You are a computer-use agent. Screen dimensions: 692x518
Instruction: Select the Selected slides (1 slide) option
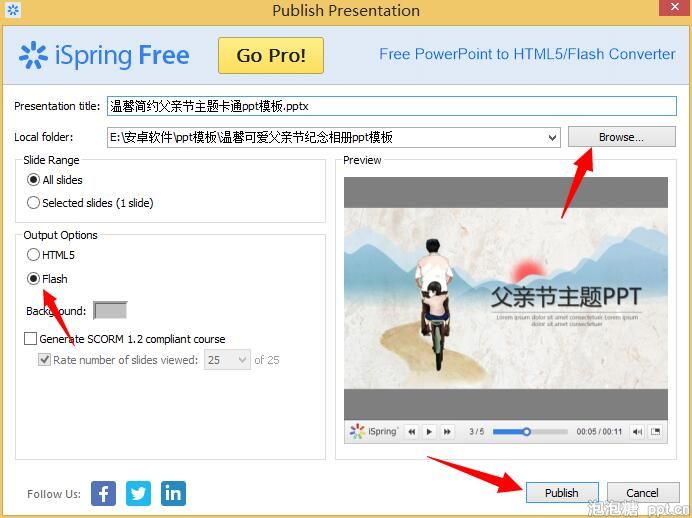click(x=90, y=203)
